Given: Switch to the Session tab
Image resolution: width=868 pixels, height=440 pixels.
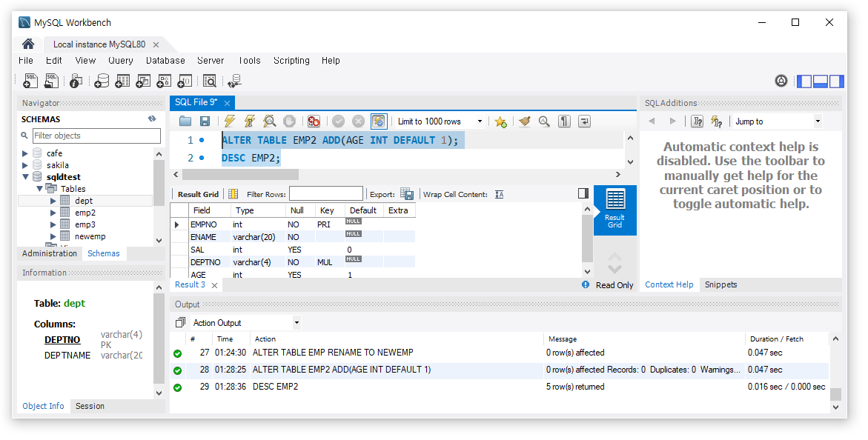Looking at the screenshot, I should (x=90, y=406).
